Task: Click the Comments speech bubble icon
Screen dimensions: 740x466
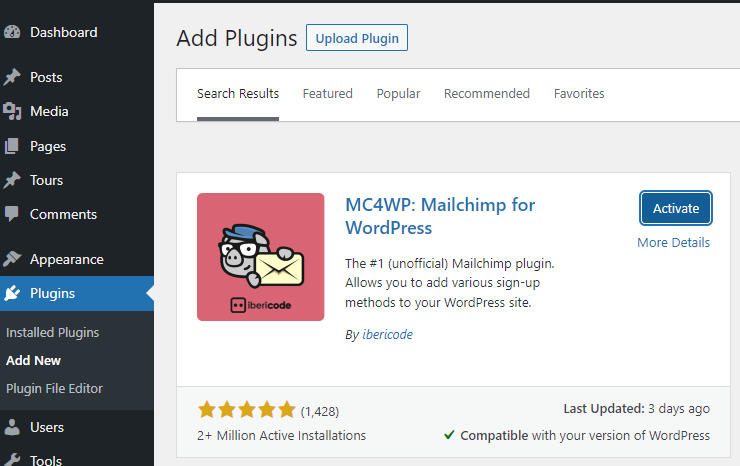Action: click(12, 214)
